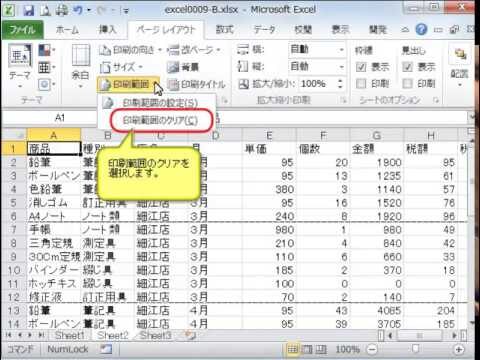Toggle 見出し 印刷 headings print checkbox
The image size is (480, 360).
(407, 84)
